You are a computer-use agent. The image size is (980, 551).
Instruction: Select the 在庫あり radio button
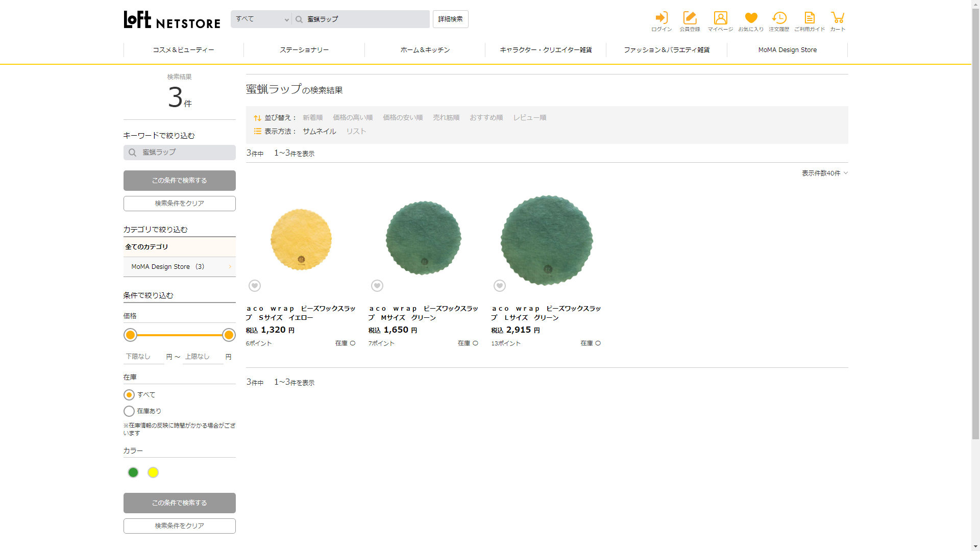pos(129,411)
